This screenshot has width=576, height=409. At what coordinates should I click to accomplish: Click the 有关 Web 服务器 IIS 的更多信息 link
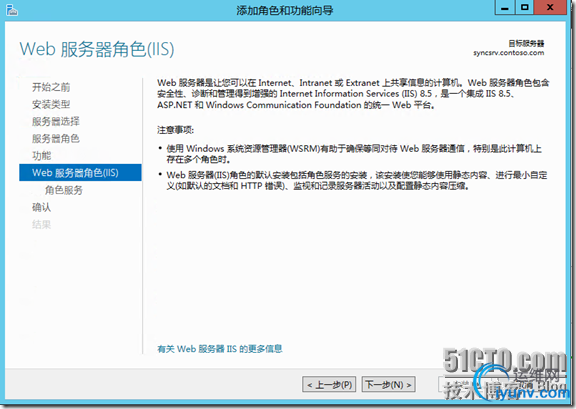coord(220,349)
